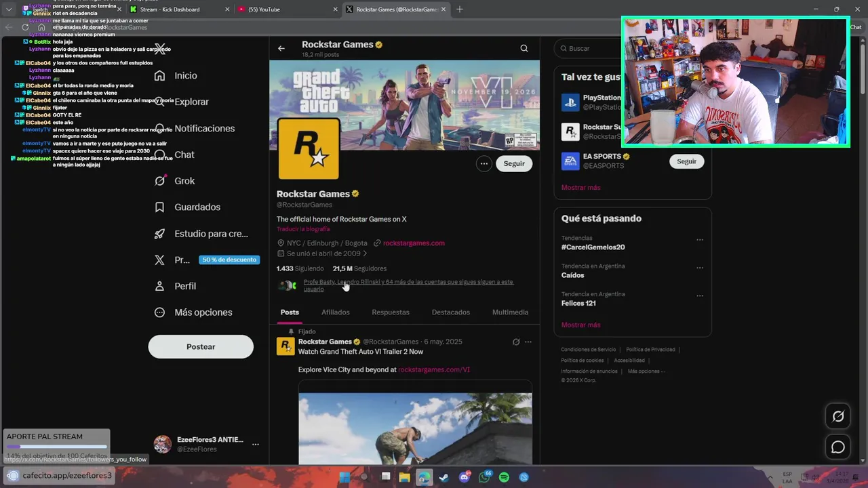Expand the Se unió el abril de 2009 chevron
Viewport: 868px width, 488px height.
coord(365,253)
